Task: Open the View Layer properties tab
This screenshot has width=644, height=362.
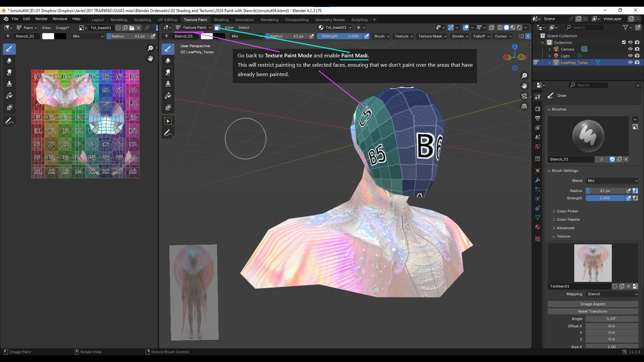Action: pos(538,128)
